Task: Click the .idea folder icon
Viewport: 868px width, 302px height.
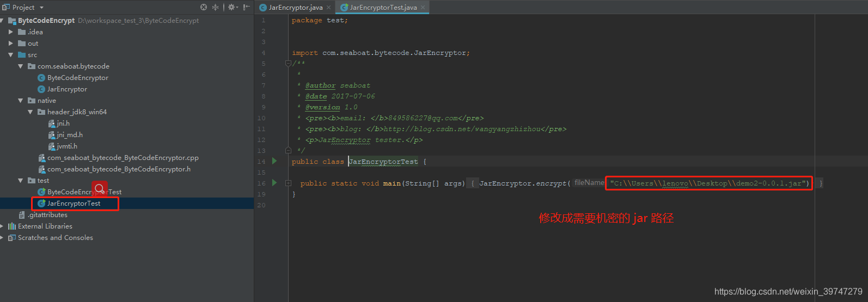Action: pyautogui.click(x=22, y=32)
